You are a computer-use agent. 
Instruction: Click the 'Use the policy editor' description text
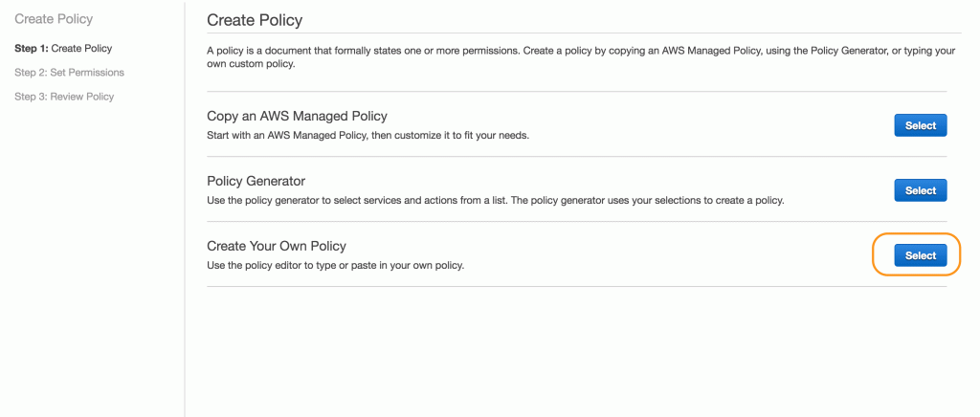336,265
